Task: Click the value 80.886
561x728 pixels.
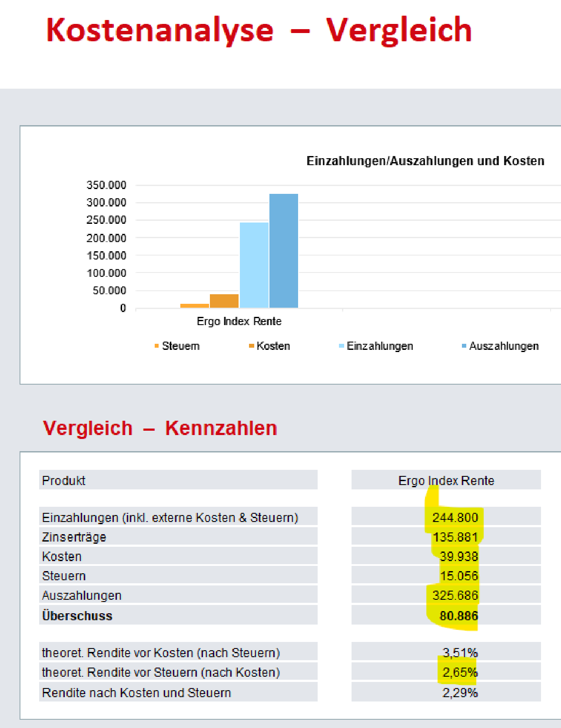Action: (x=459, y=615)
